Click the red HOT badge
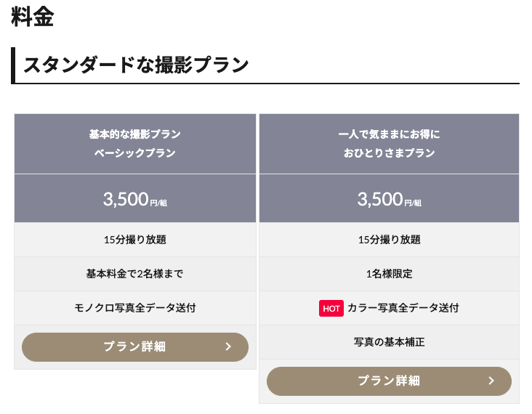 (x=331, y=308)
